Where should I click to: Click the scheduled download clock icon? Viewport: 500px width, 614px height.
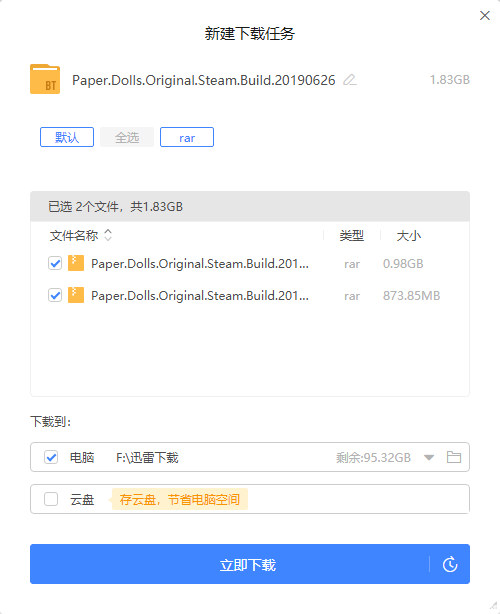450,564
